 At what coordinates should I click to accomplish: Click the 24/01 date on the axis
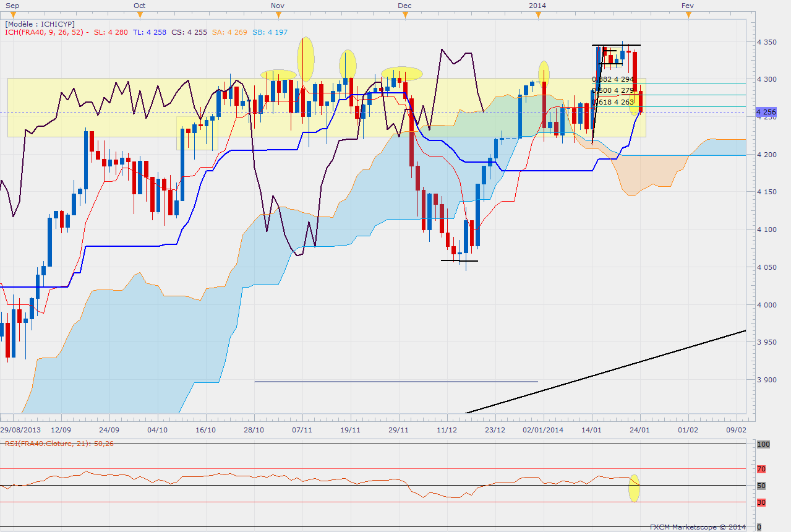pyautogui.click(x=639, y=429)
